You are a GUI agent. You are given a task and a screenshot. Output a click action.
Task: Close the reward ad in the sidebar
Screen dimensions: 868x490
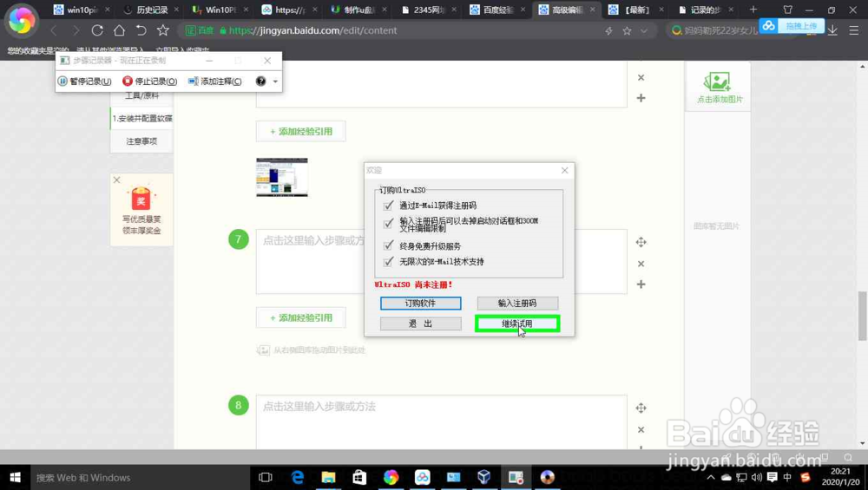pyautogui.click(x=116, y=180)
